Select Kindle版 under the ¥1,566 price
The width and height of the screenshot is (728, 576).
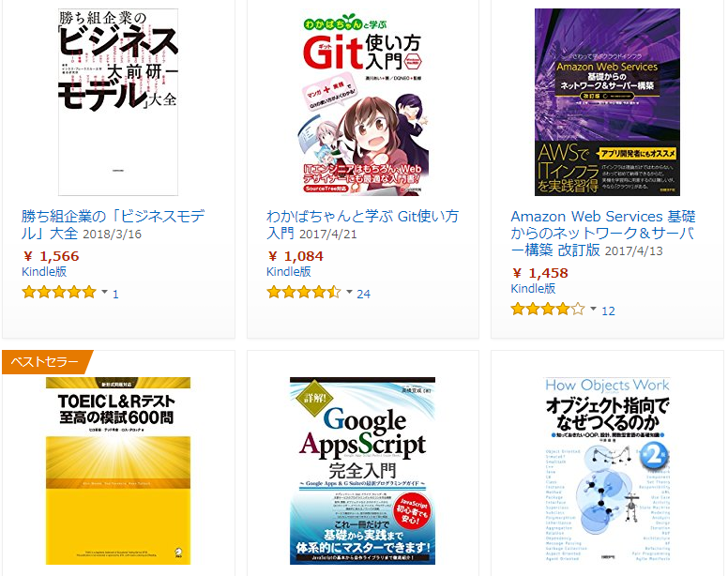[x=44, y=271]
